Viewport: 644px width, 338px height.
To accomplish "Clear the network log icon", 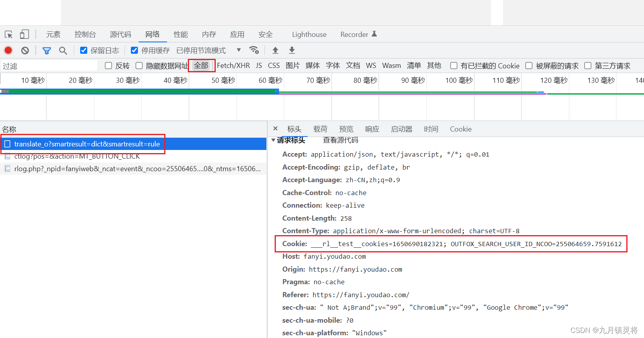I will coord(25,50).
